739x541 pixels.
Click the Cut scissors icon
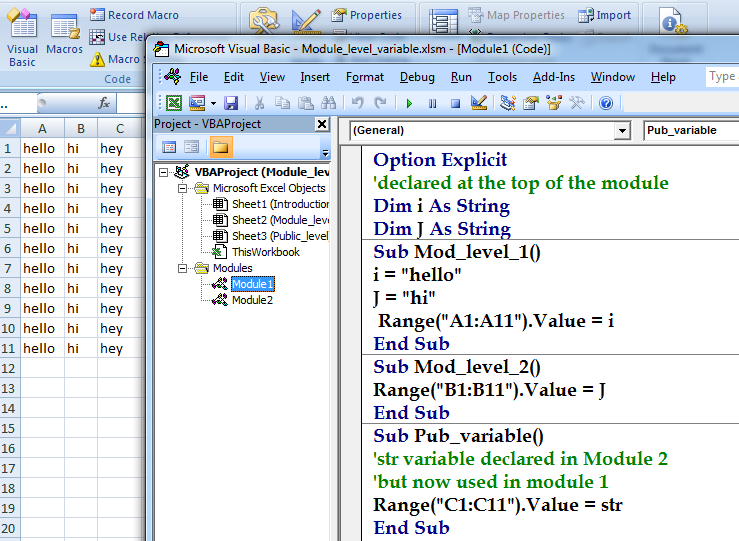tap(259, 103)
